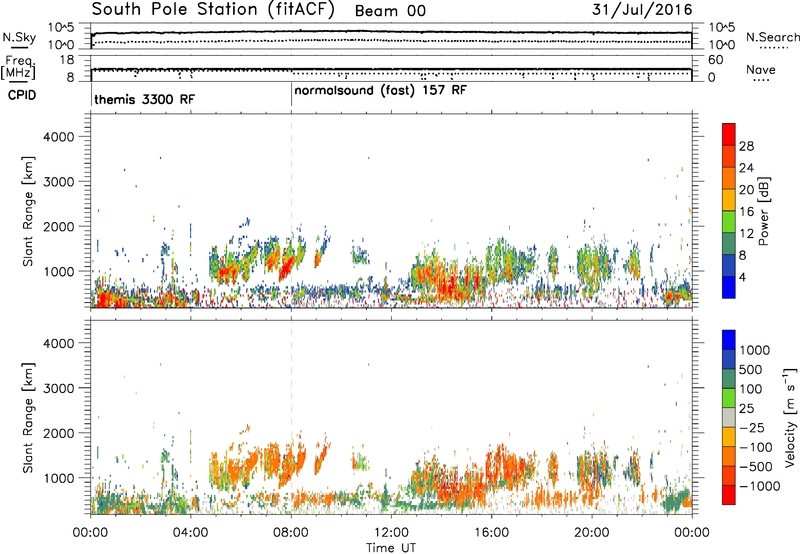Image resolution: width=800 pixels, height=554 pixels.
Task: Click the 'Power [dB]' colorbar label
Action: coord(764,211)
